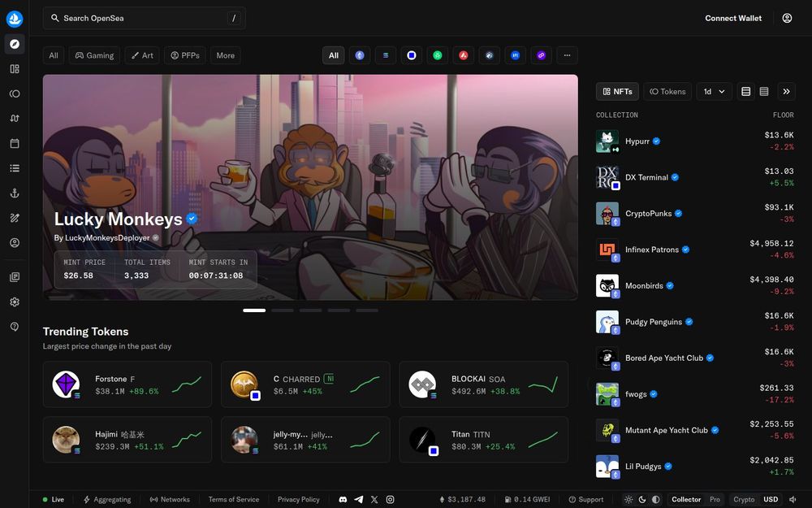812x508 pixels.
Task: Open the Discover compass icon in sidebar
Action: click(x=15, y=44)
